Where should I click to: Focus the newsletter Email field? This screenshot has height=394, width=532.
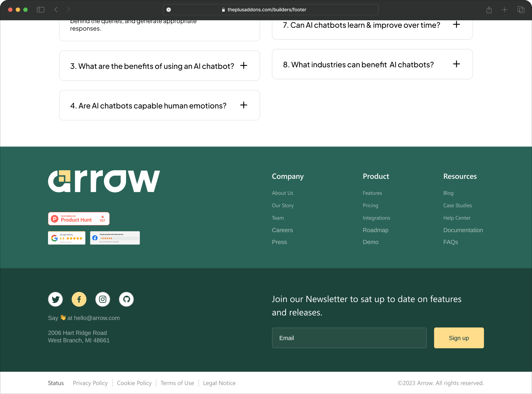click(349, 338)
